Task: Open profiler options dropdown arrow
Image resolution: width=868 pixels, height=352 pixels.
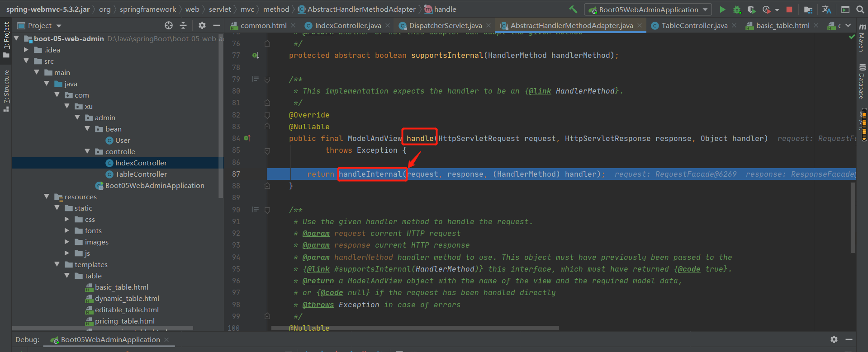Action: pyautogui.click(x=777, y=10)
